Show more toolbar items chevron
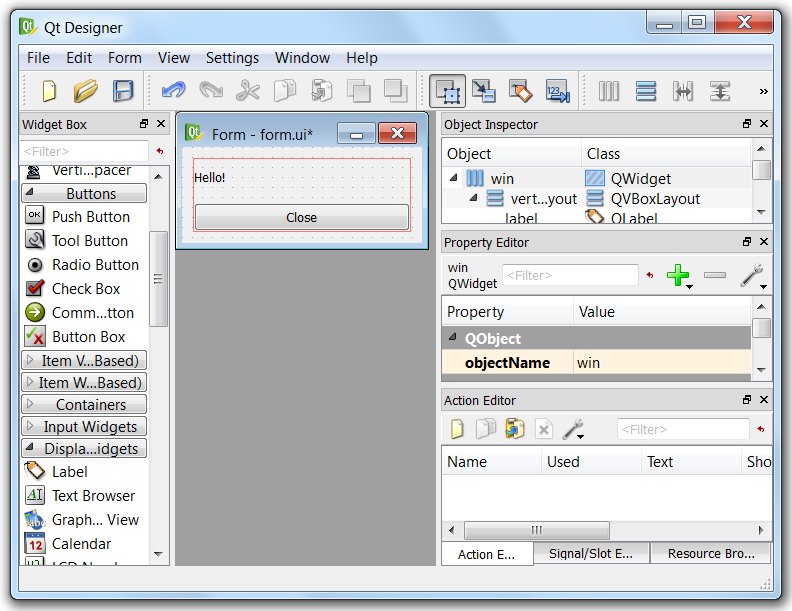792x611 pixels. (763, 91)
